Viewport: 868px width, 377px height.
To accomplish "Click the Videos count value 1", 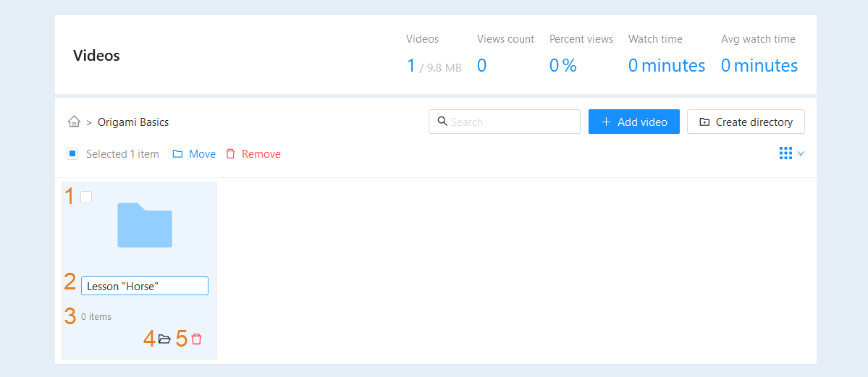I will coord(410,66).
